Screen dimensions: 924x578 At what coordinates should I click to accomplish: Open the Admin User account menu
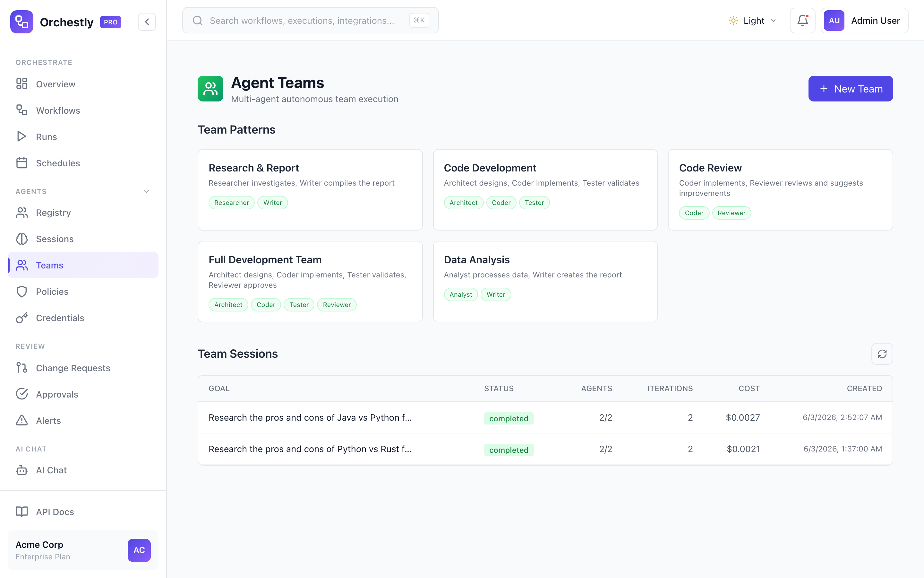pos(864,21)
